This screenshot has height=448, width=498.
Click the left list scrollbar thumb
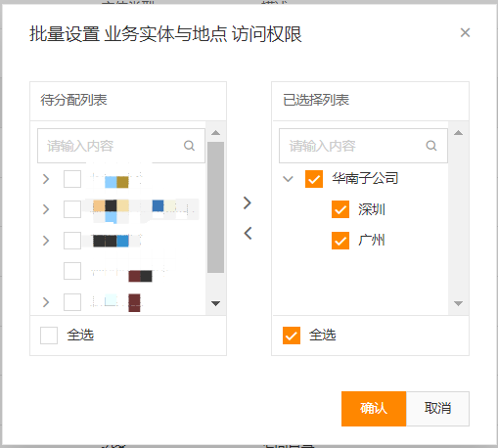pyautogui.click(x=215, y=207)
